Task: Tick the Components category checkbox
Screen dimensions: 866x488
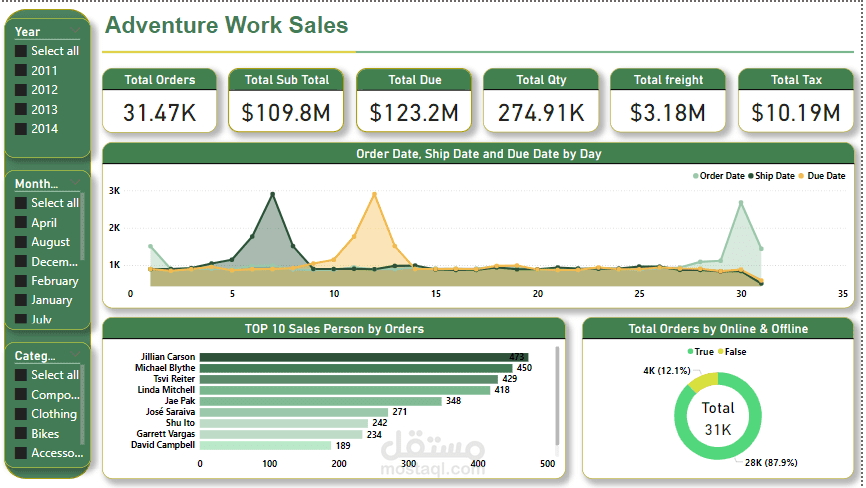Action: pos(21,394)
